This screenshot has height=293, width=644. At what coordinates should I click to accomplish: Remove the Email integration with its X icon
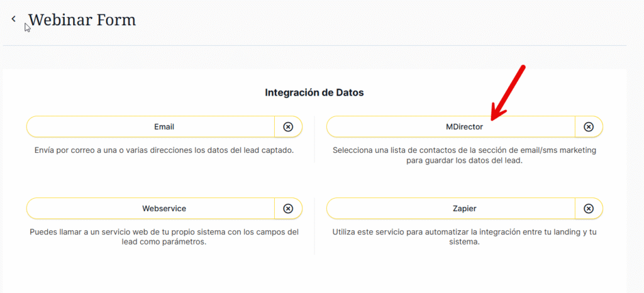click(288, 126)
